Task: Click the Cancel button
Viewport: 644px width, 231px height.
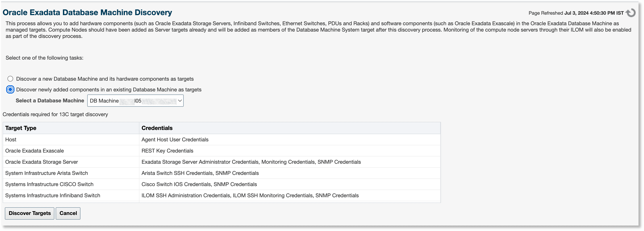Action: [x=68, y=213]
